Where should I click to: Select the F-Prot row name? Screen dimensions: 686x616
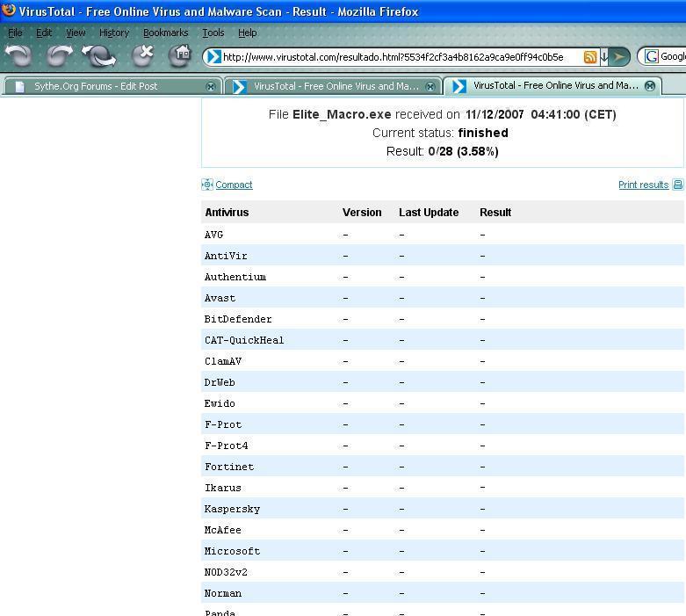[x=223, y=424]
